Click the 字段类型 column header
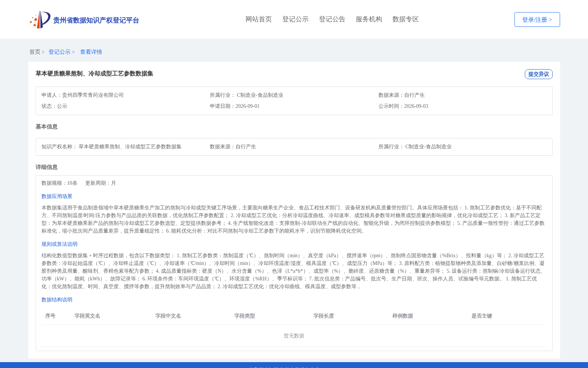This screenshot has height=368, width=588. point(245,316)
